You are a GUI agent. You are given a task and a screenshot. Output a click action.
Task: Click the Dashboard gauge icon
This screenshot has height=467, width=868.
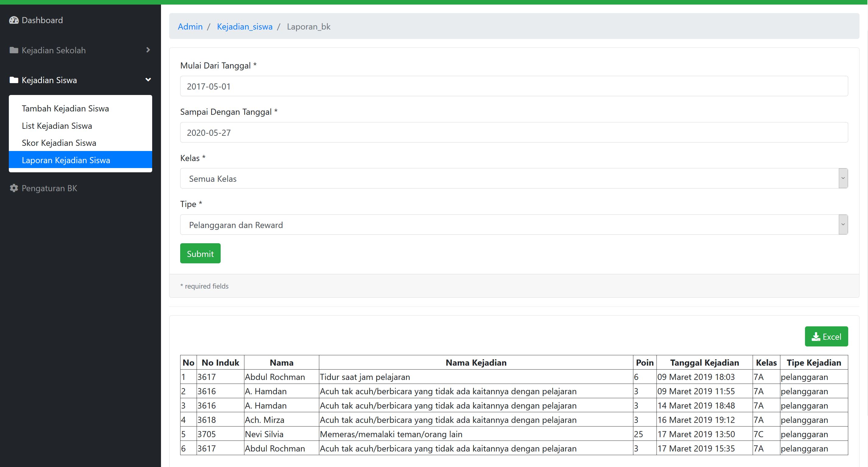pyautogui.click(x=14, y=20)
